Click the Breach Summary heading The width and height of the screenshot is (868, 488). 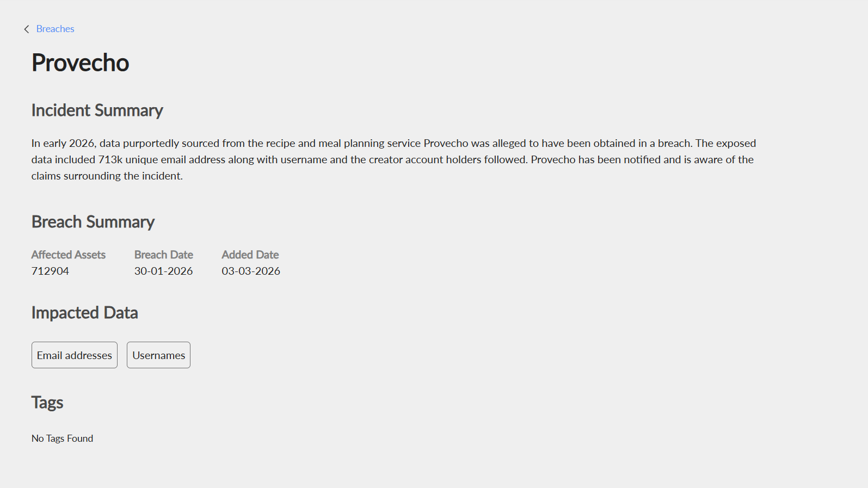click(x=93, y=222)
